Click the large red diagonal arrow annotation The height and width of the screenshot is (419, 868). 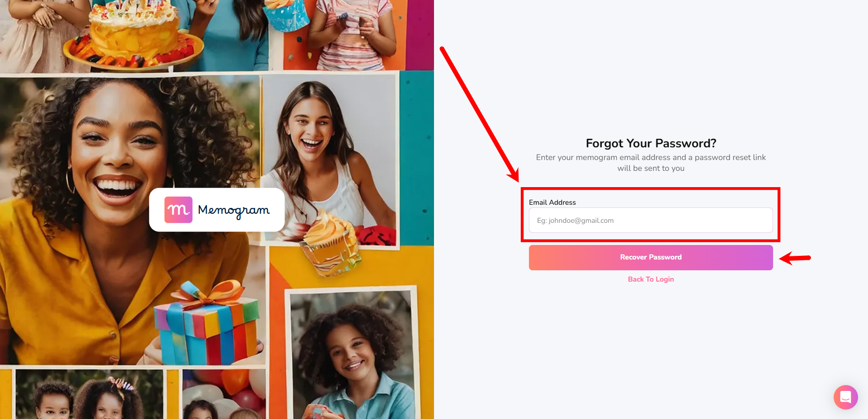pos(479,114)
